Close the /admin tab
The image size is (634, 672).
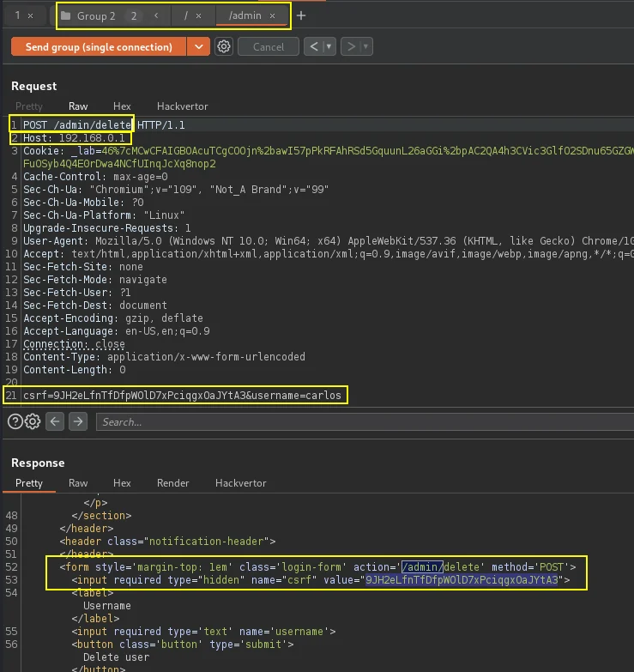coord(272,15)
